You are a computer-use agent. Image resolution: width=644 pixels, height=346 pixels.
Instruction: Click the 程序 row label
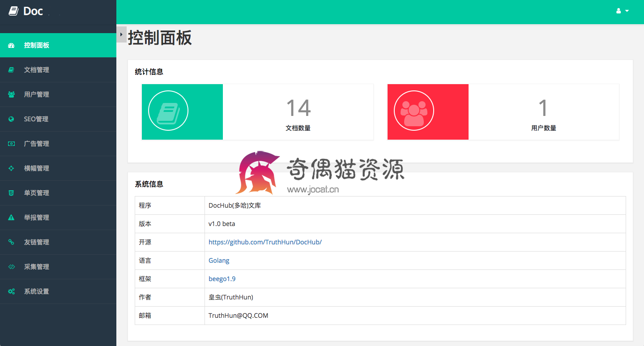coord(145,205)
